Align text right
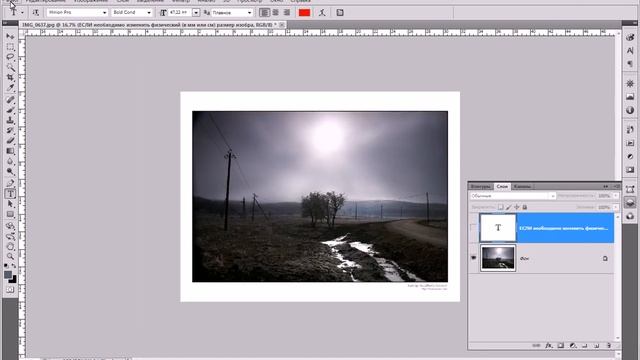 click(287, 13)
